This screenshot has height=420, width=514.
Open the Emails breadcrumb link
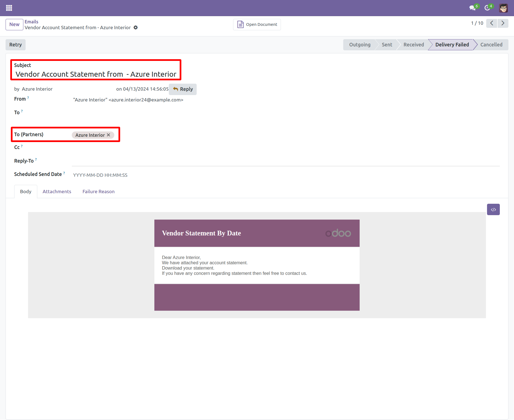click(31, 22)
